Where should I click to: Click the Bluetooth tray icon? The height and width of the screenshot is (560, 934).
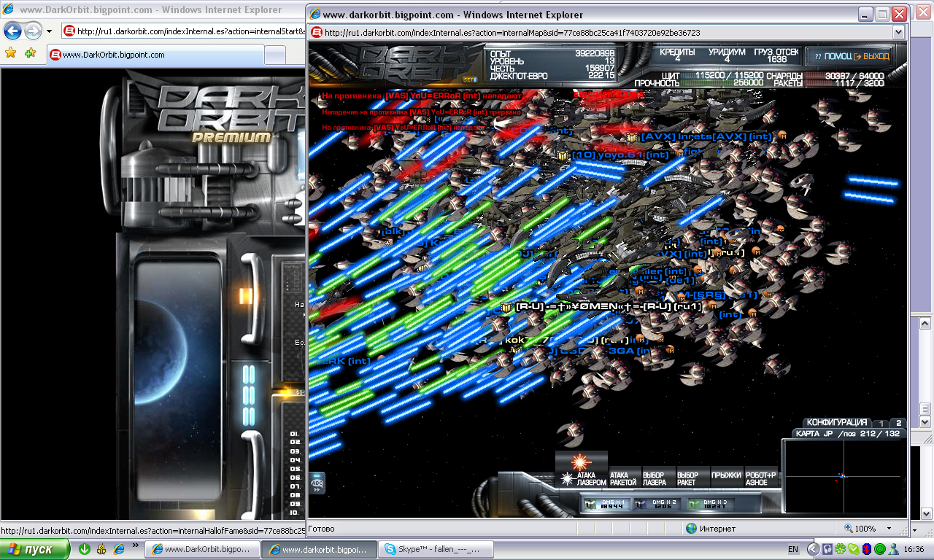coord(866,549)
